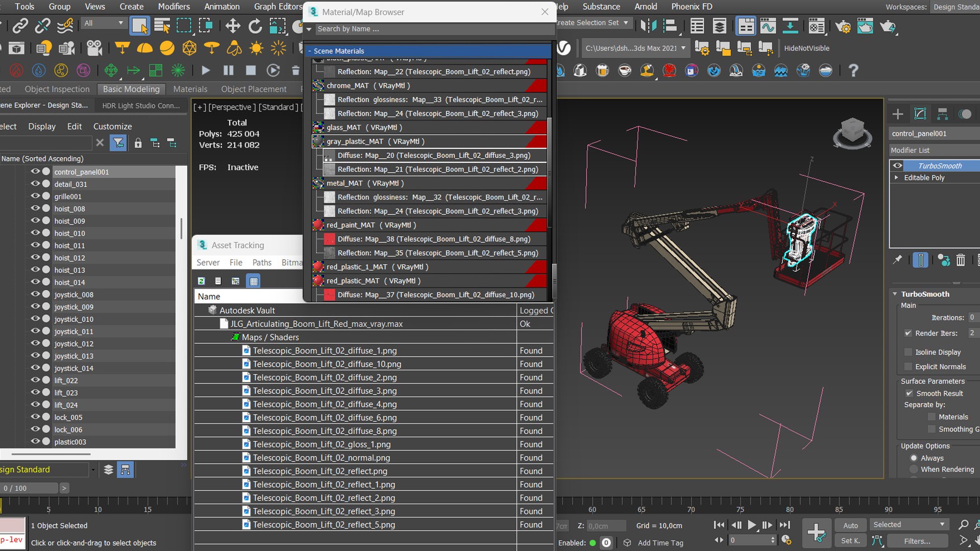
Task: Switch to Object Inspection tab
Action: point(57,89)
